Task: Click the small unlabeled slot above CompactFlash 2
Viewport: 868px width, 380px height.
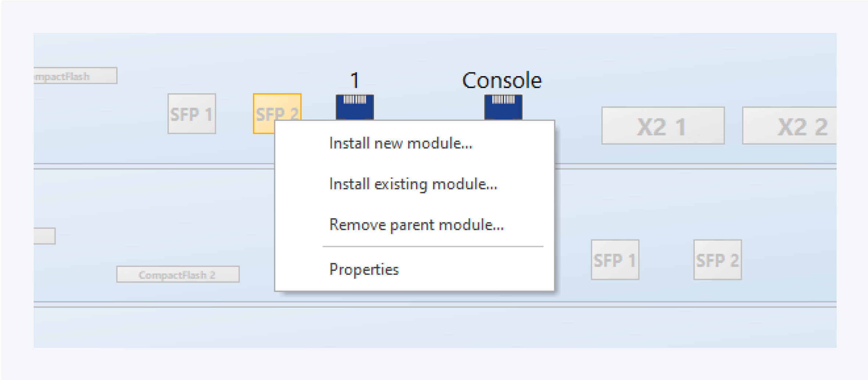Action: pyautogui.click(x=44, y=236)
